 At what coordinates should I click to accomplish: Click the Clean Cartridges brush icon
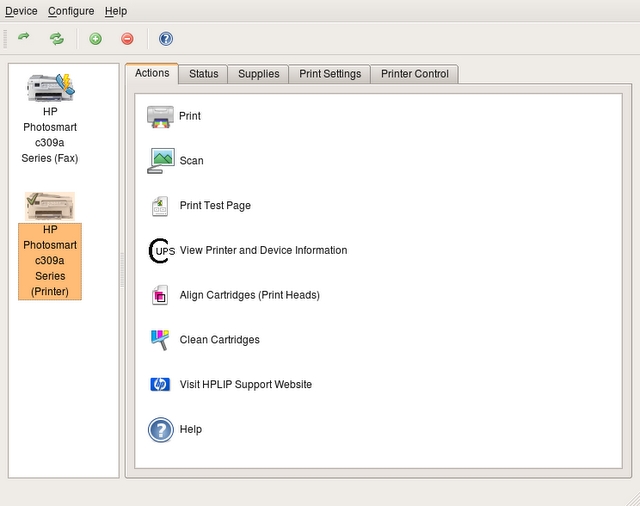160,340
